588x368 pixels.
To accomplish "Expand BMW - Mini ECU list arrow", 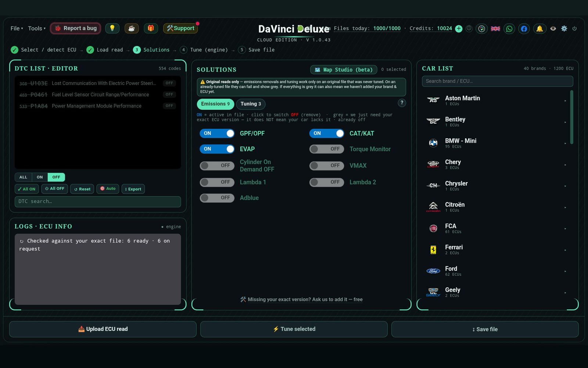I will coord(565,144).
